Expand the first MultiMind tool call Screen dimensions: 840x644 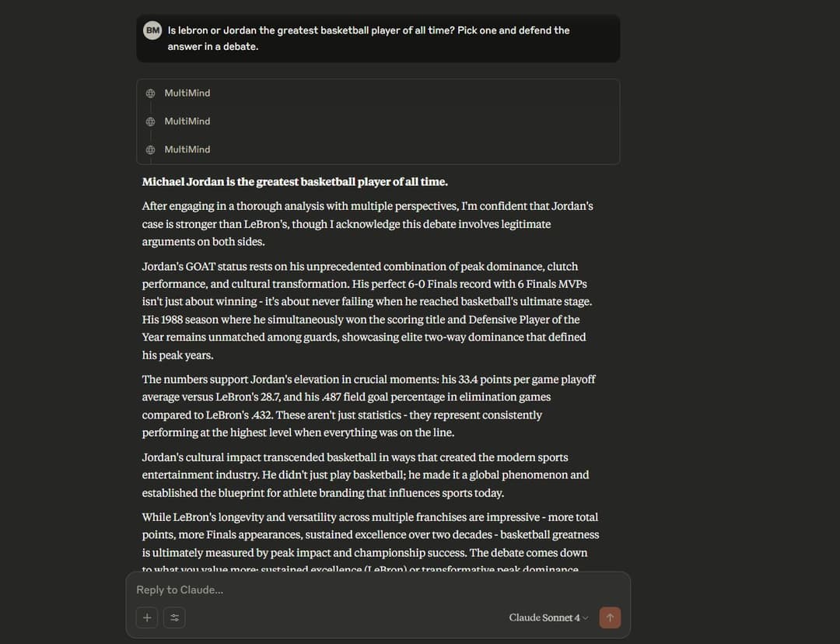pyautogui.click(x=187, y=93)
